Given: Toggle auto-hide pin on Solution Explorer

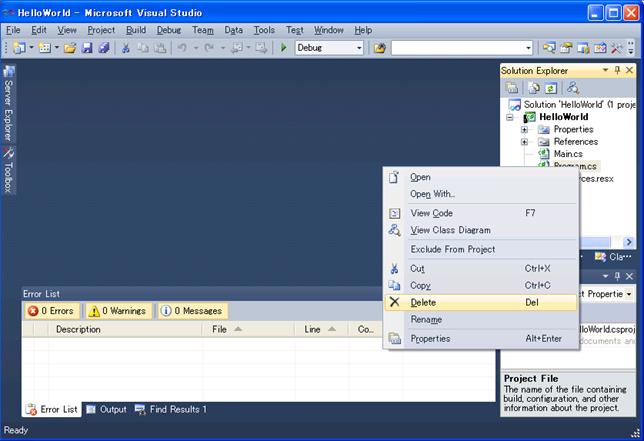Looking at the screenshot, I should point(617,70).
